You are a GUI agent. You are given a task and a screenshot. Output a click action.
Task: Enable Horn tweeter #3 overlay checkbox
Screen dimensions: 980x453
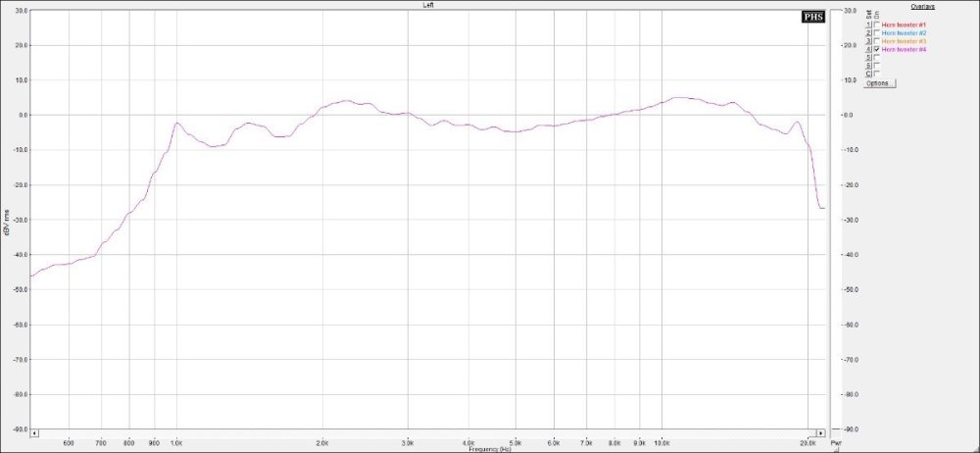877,41
